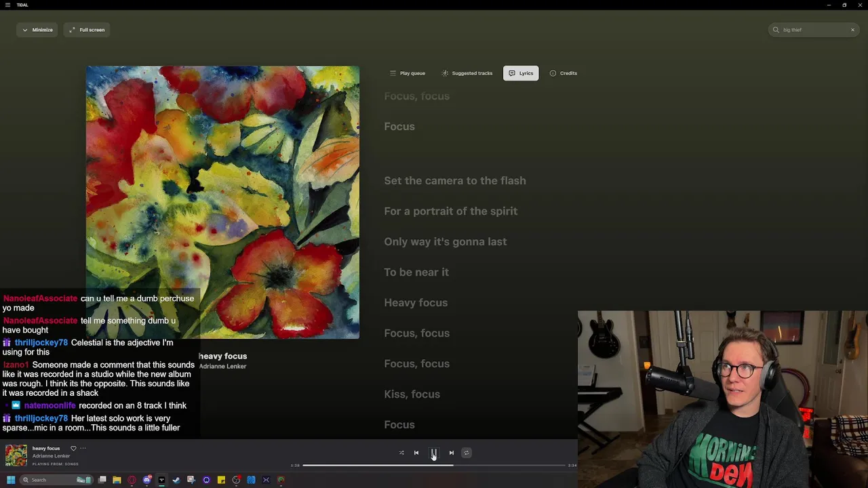
Task: Click the heavy focus title in player bar
Action: click(x=46, y=448)
